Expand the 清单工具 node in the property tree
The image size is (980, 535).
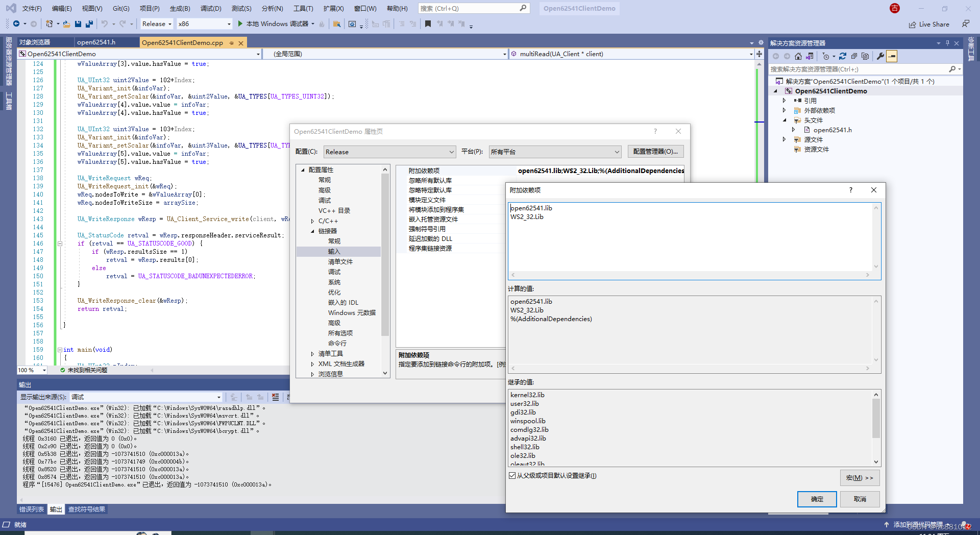[312, 354]
